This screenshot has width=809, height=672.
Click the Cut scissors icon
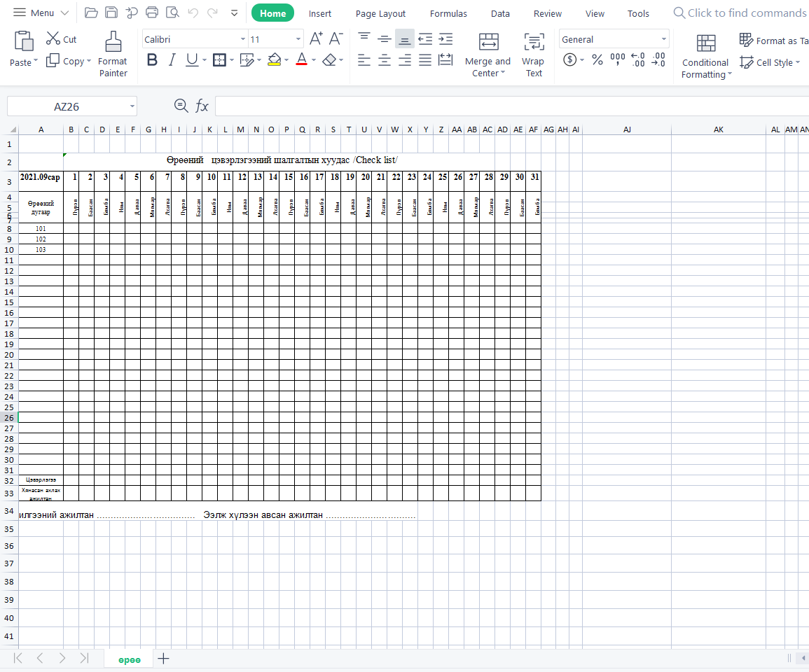[53, 39]
